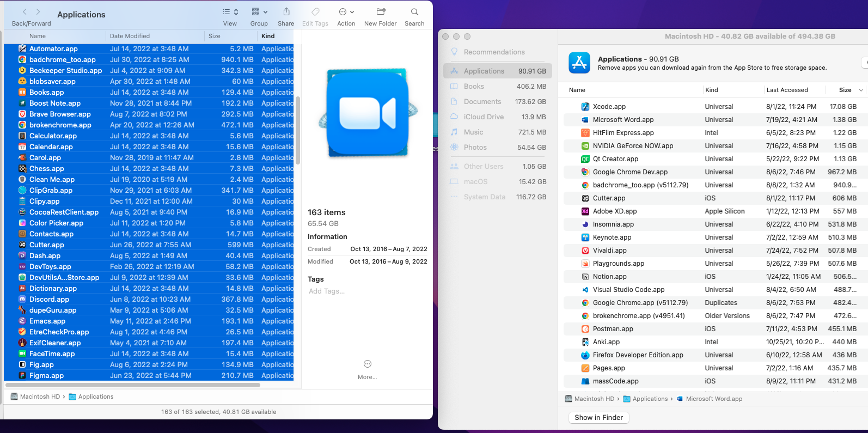Select the Qt Creator.app icon
Viewport: 868px width, 433px height.
585,159
